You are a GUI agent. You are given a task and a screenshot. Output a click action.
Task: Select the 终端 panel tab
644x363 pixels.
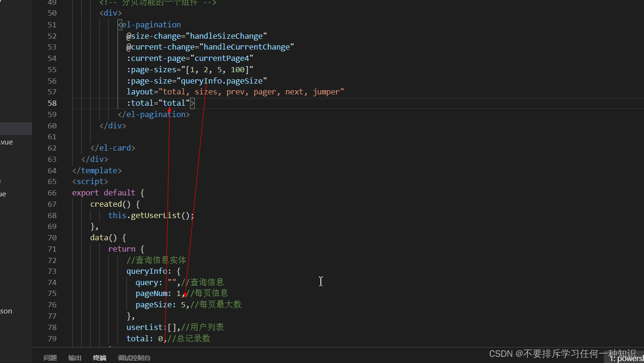pos(100,358)
